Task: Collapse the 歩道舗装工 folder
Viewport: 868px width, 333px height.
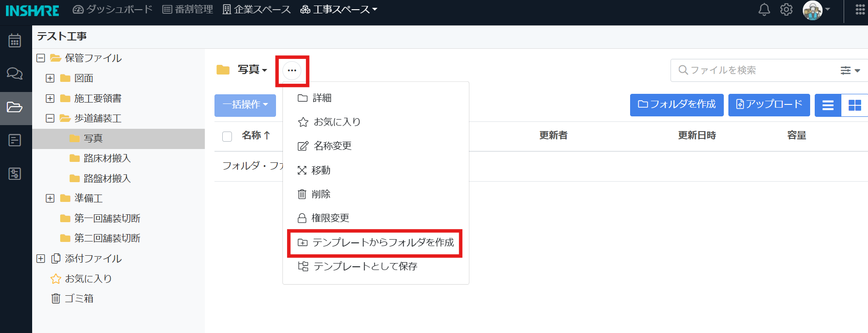Action: [x=50, y=118]
